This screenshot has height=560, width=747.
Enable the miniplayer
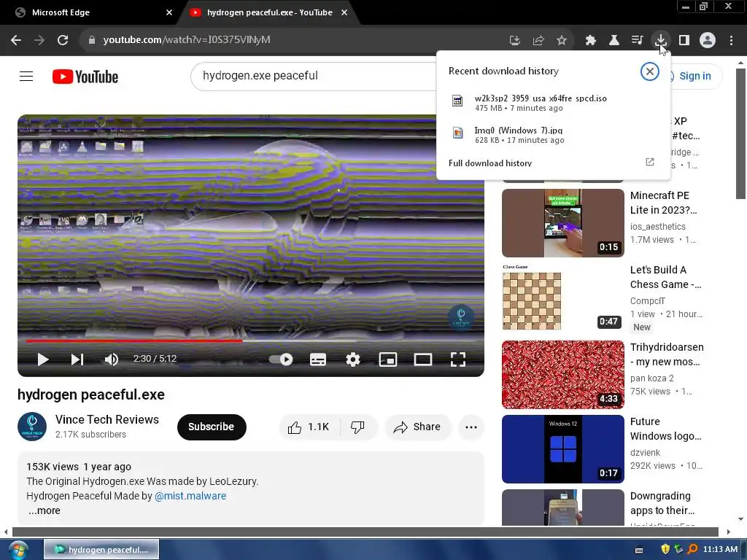click(x=388, y=359)
